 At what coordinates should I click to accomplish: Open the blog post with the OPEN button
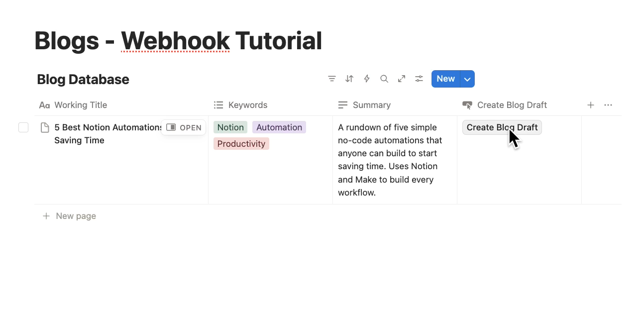point(183,127)
